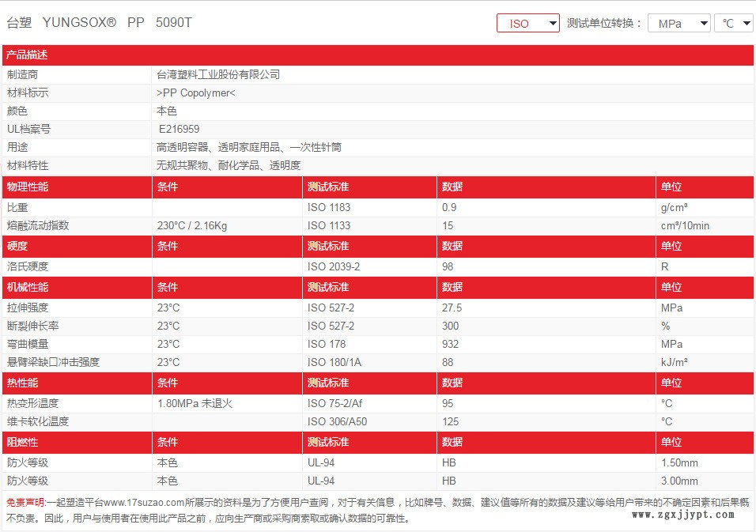Open the ISO test standard dropdown

(528, 23)
